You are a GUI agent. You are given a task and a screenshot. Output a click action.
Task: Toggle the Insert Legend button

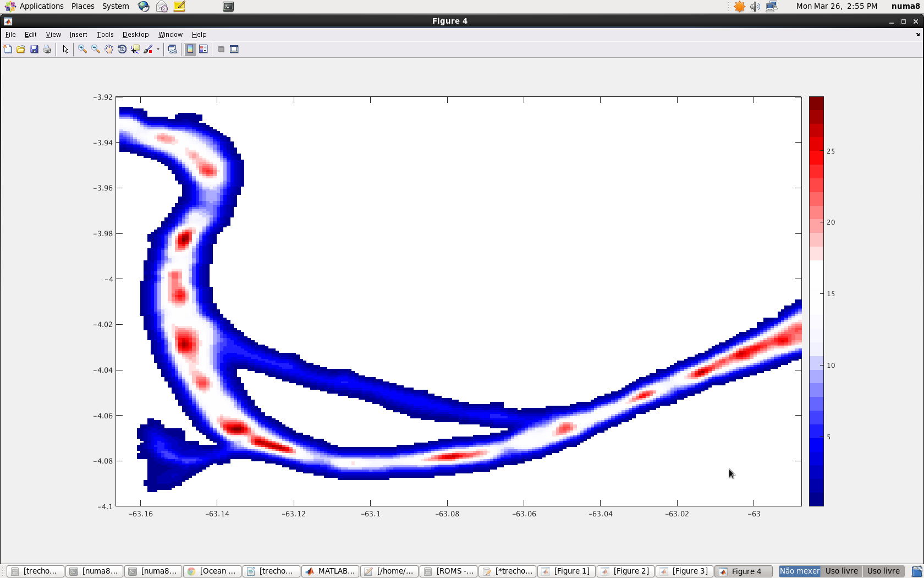pos(204,50)
